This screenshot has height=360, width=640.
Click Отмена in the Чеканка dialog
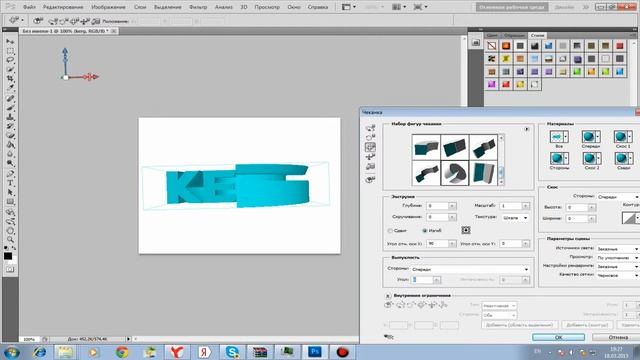617,337
